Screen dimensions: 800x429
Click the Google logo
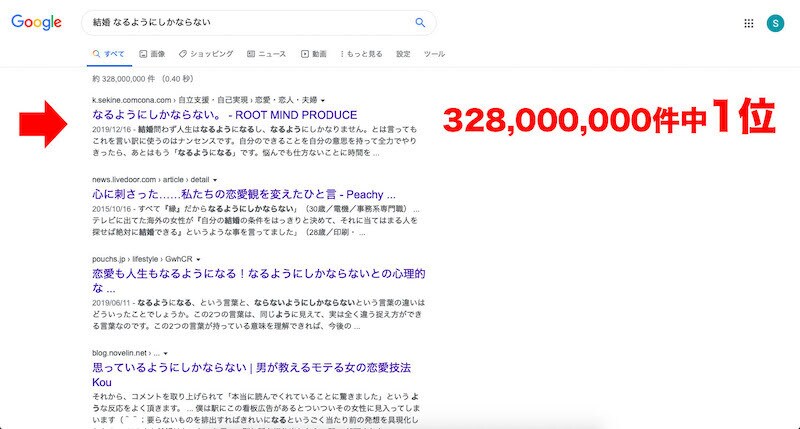point(36,22)
